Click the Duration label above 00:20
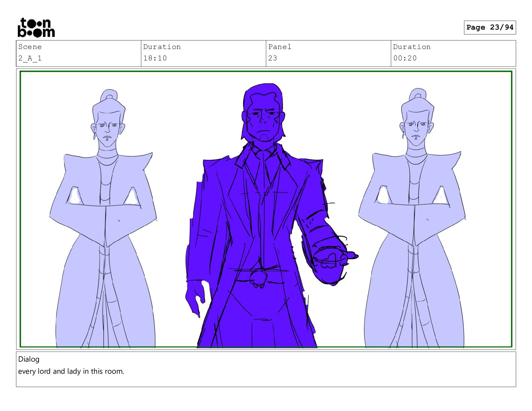Screen dimensions: 532x411 [x=412, y=47]
